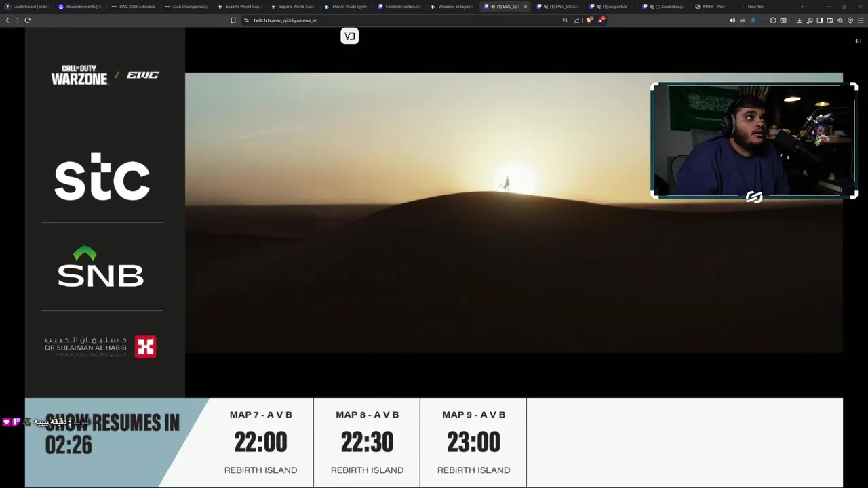Switch to the EWC_STCArena Twitch tab
This screenshot has height=488, width=868.
click(559, 7)
